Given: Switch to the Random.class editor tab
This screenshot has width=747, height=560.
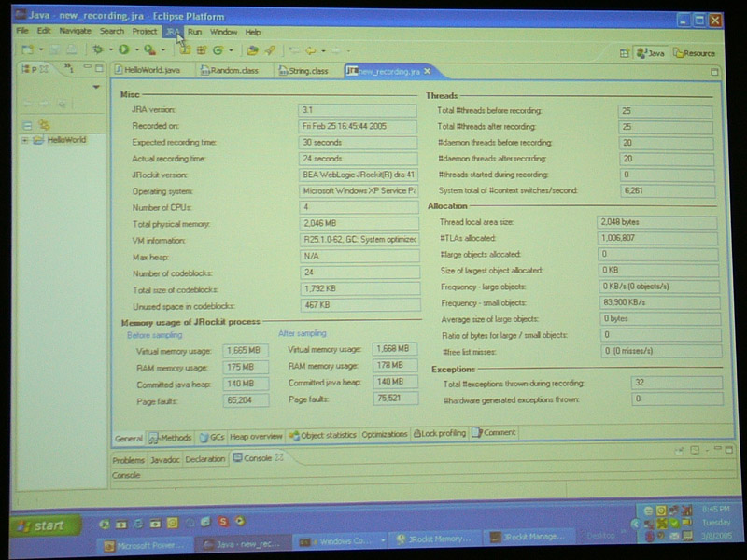Looking at the screenshot, I should tap(230, 71).
